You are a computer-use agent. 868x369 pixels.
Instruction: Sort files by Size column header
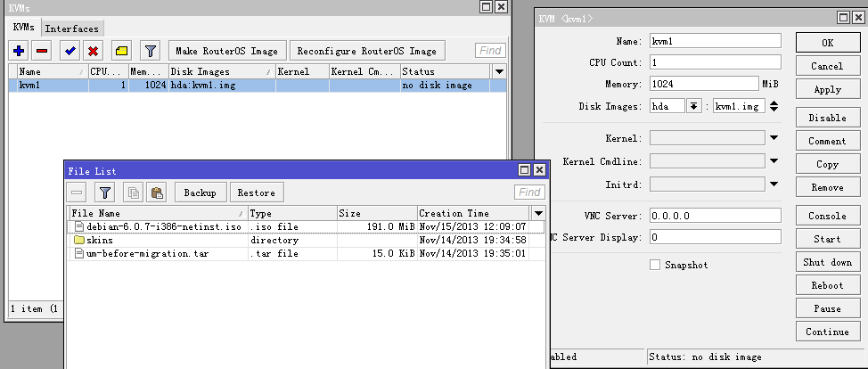pyautogui.click(x=377, y=213)
